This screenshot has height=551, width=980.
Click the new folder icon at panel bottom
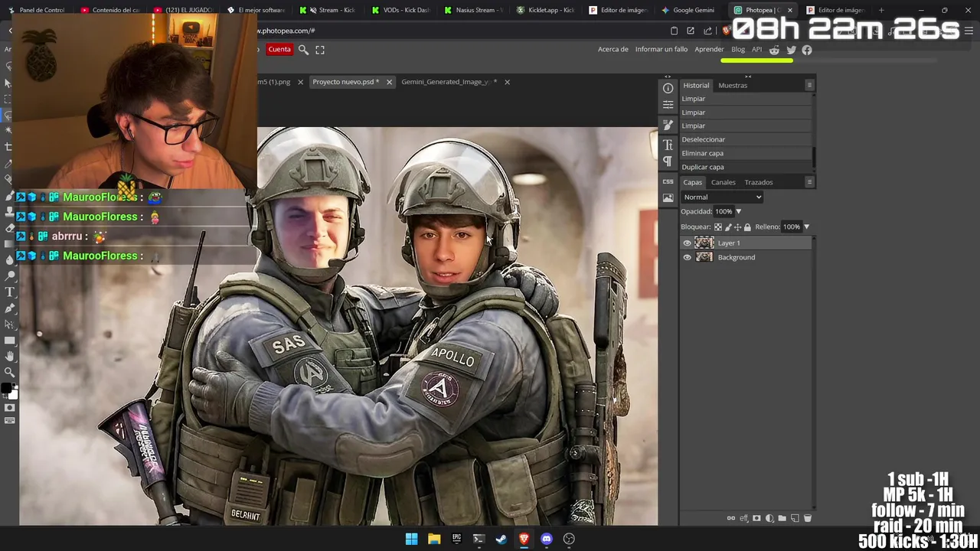[782, 518]
